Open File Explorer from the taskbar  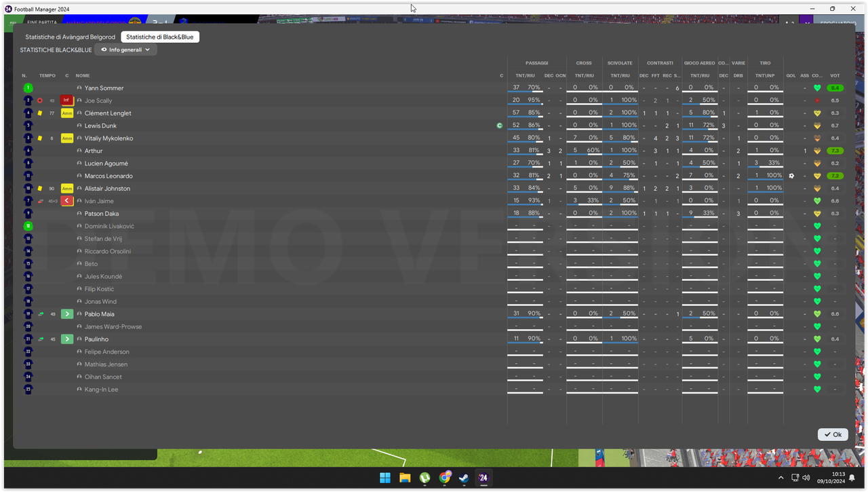(405, 478)
